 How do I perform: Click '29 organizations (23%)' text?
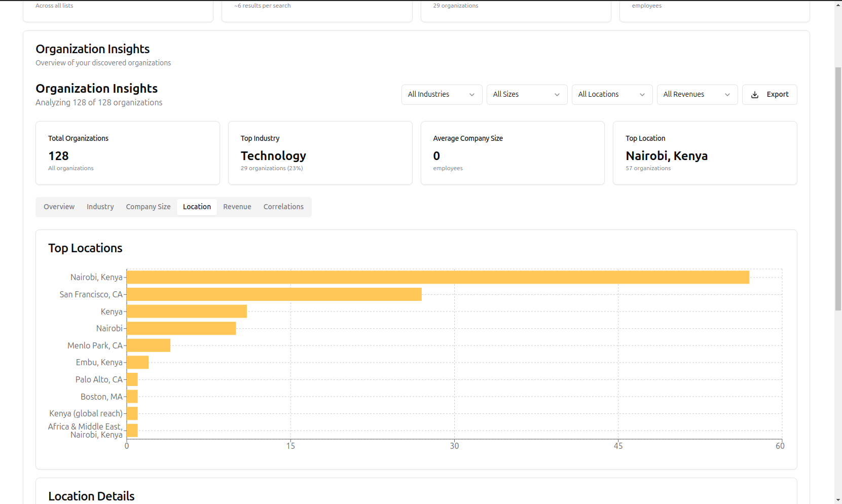pos(272,168)
